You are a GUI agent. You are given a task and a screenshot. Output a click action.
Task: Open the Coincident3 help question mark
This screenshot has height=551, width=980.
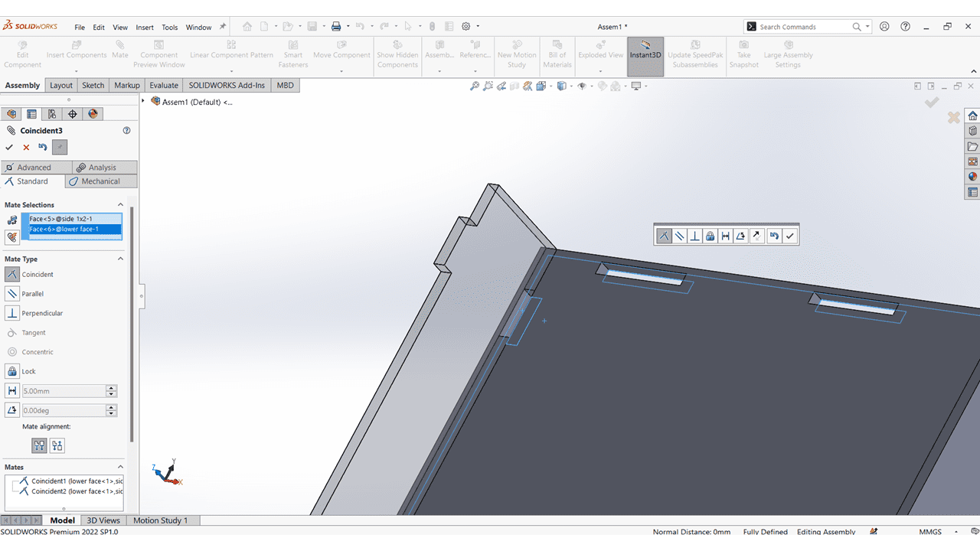tap(126, 131)
